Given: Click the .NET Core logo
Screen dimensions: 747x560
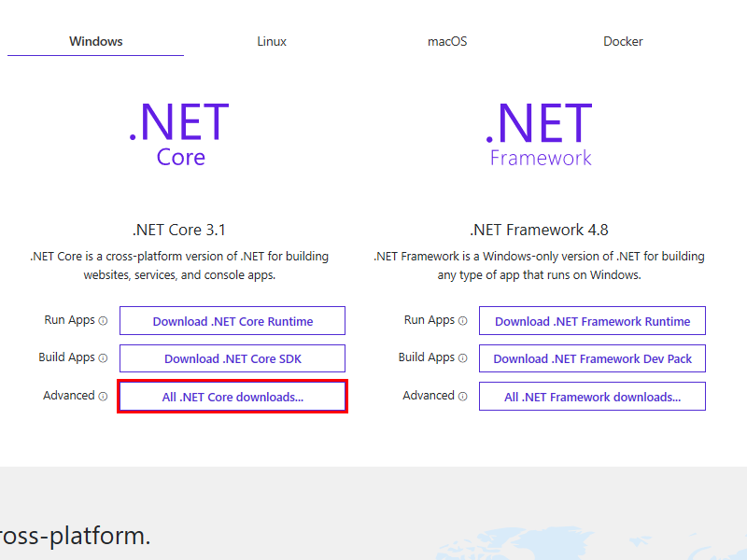Looking at the screenshot, I should [179, 134].
